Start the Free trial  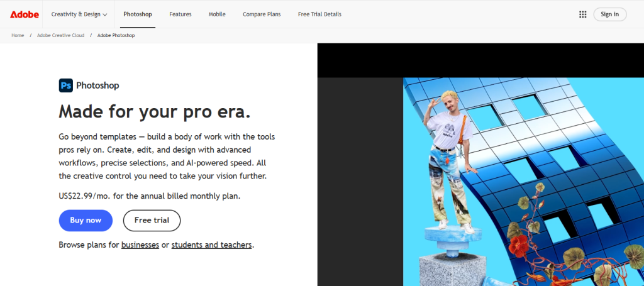coord(152,221)
